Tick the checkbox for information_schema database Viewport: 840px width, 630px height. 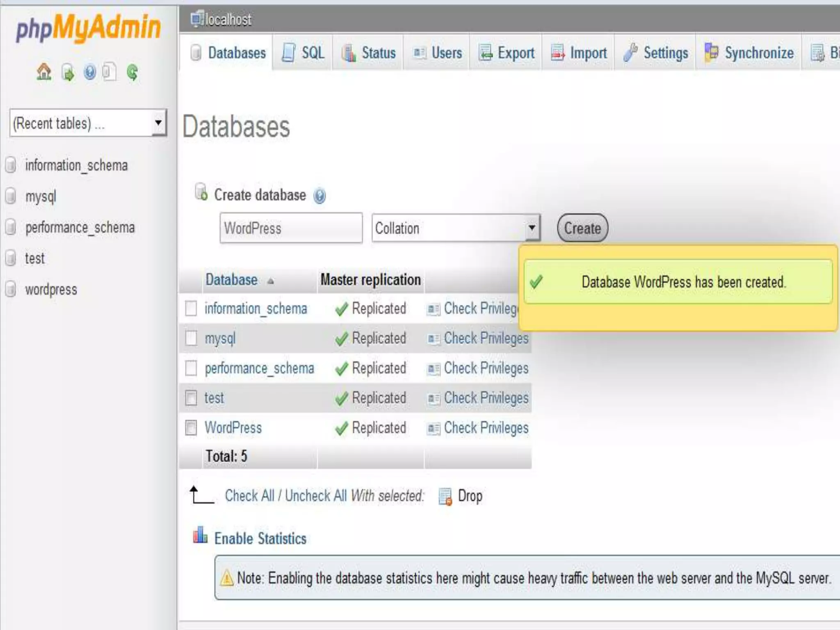click(191, 308)
